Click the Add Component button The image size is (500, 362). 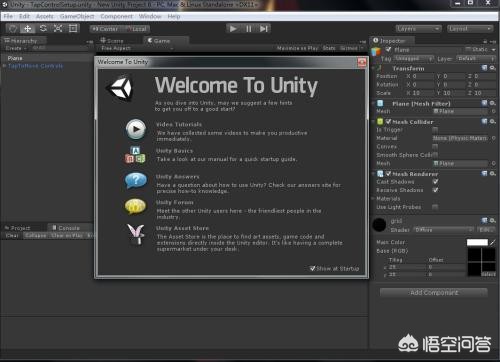tap(434, 293)
